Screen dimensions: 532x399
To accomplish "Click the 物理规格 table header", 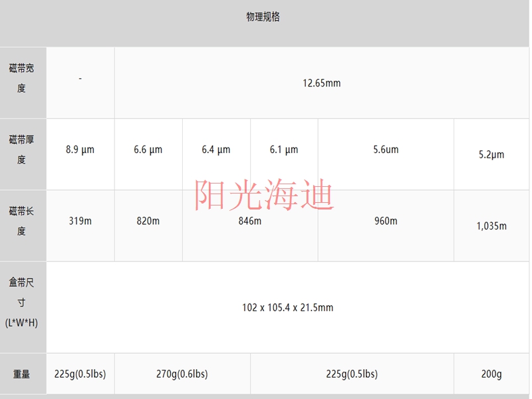I will pyautogui.click(x=263, y=17).
